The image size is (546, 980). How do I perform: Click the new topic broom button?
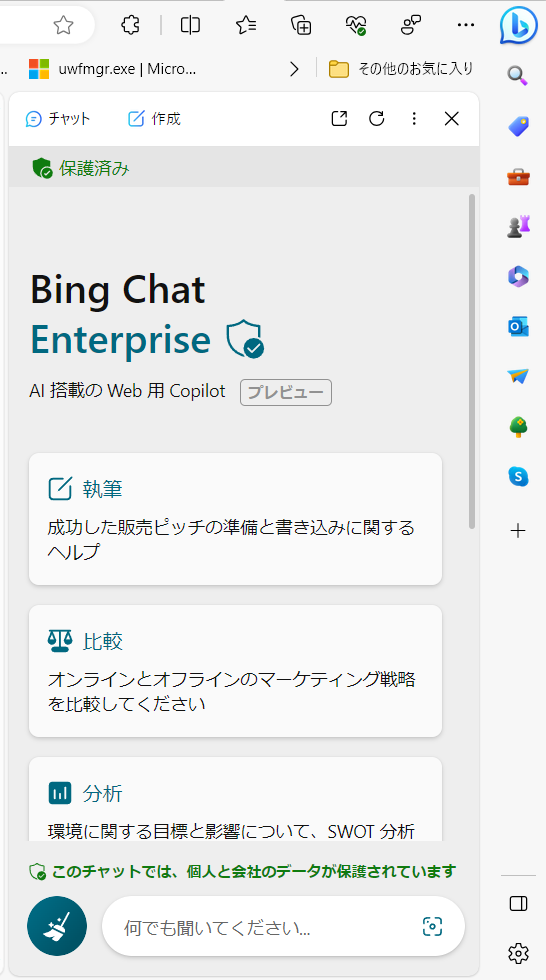[57, 926]
